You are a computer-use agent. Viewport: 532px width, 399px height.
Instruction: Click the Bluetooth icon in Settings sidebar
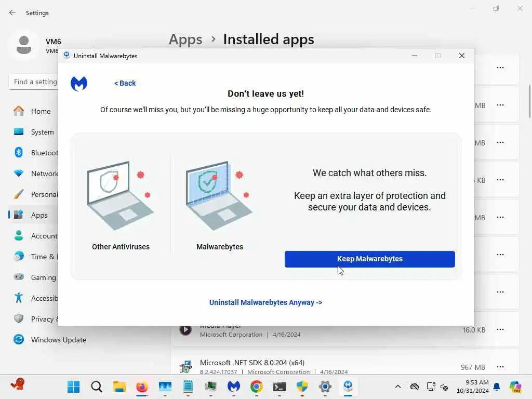tap(19, 152)
